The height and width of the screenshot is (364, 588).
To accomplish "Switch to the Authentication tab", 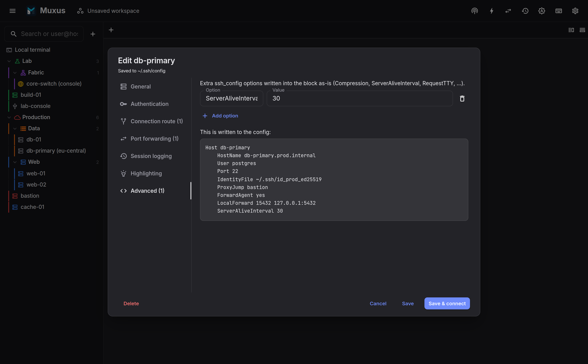I will tap(154, 104).
